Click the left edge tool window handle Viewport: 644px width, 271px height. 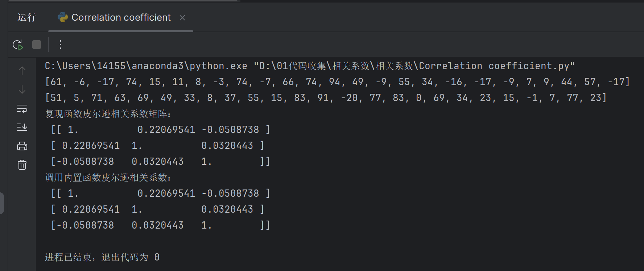coord(2,203)
